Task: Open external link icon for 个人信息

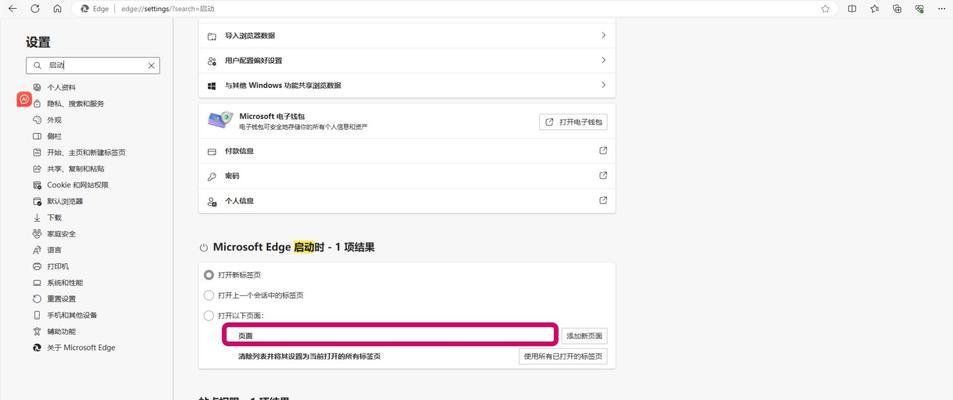Action: click(603, 200)
